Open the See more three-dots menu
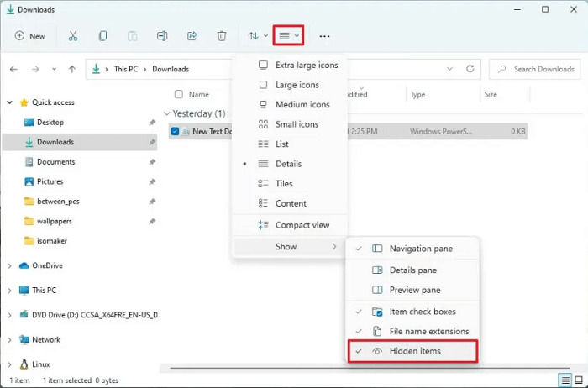Viewport: 588px width, 388px height. [324, 36]
